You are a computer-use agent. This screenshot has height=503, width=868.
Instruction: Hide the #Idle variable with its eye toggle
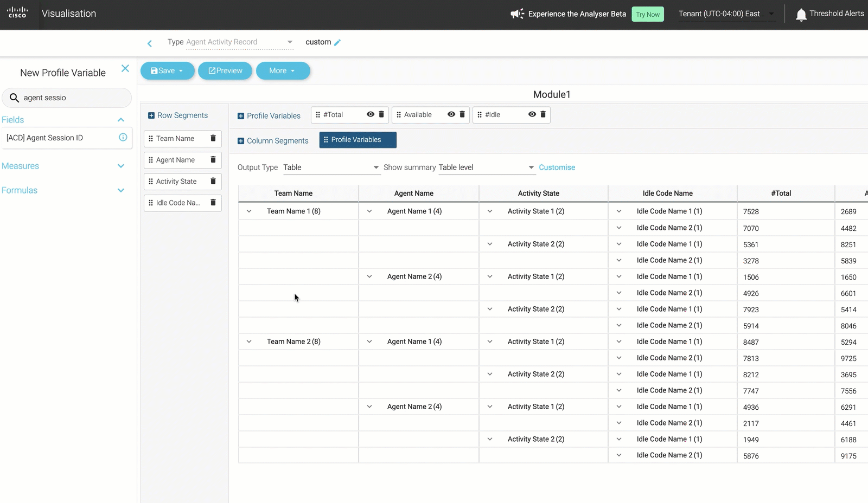[532, 114]
